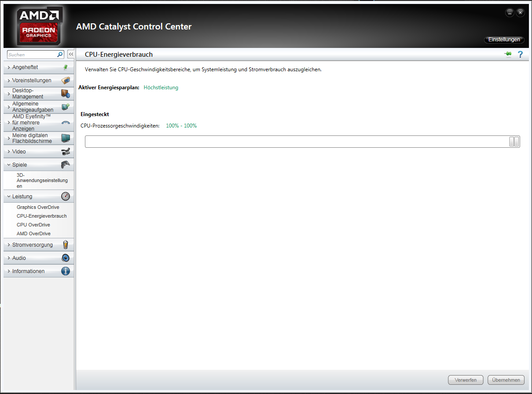This screenshot has height=394, width=532.
Task: Minimize the Catalyst Control Center window
Action: coord(510,13)
